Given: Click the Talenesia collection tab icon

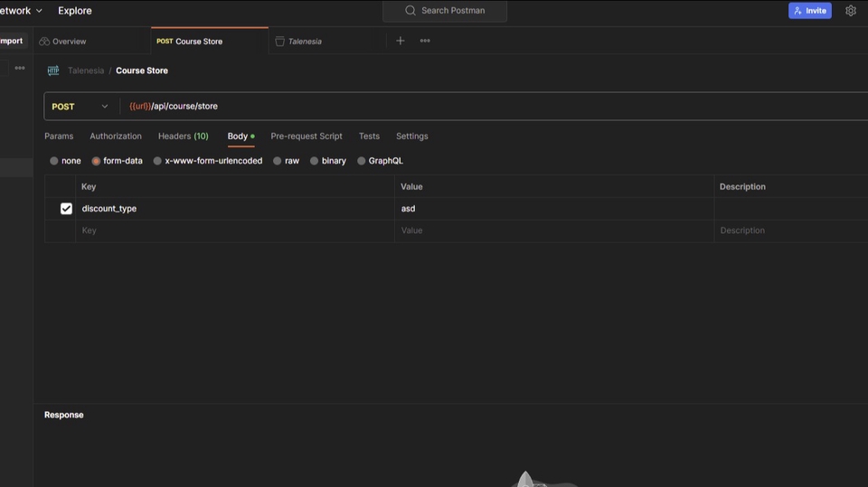Looking at the screenshot, I should pyautogui.click(x=280, y=42).
